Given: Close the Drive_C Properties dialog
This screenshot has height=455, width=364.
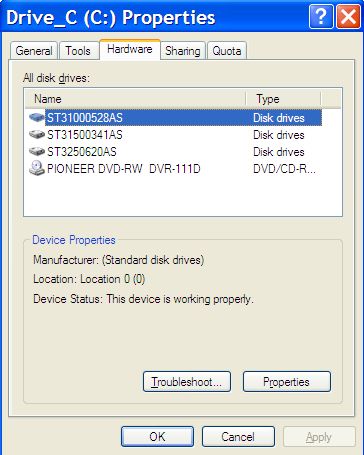Looking at the screenshot, I should 348,17.
